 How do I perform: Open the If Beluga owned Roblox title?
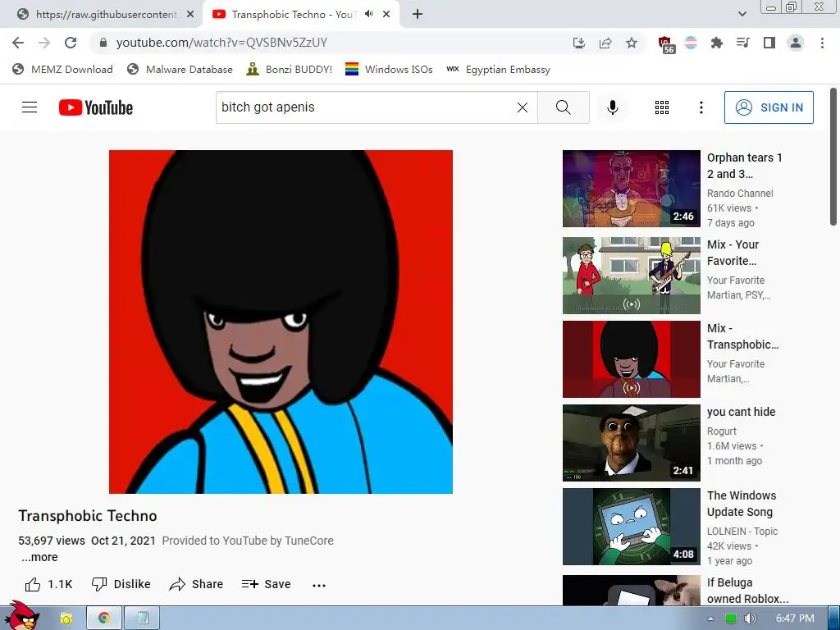[747, 591]
